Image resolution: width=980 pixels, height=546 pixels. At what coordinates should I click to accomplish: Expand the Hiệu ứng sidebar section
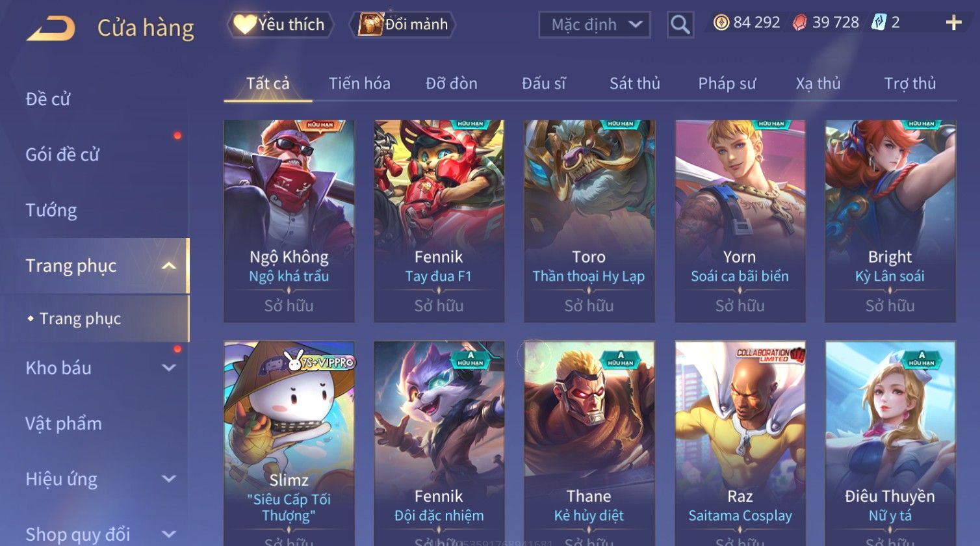pyautogui.click(x=169, y=480)
